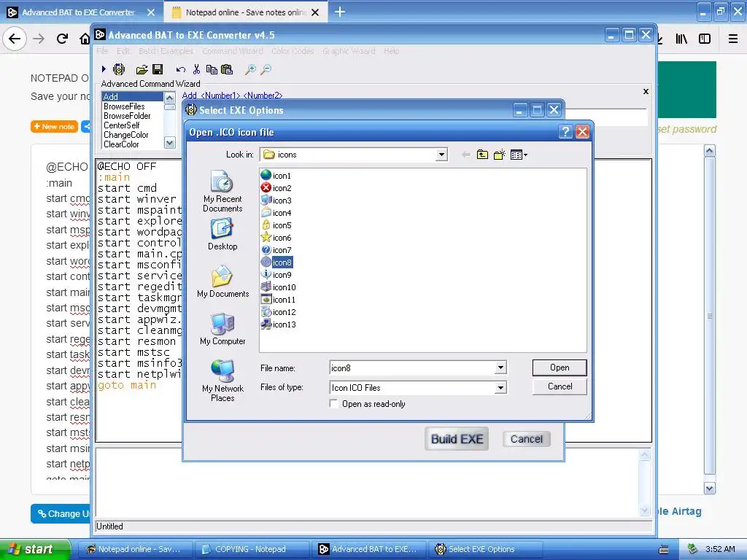
Task: Select the icon2 red X file
Action: [x=276, y=188]
